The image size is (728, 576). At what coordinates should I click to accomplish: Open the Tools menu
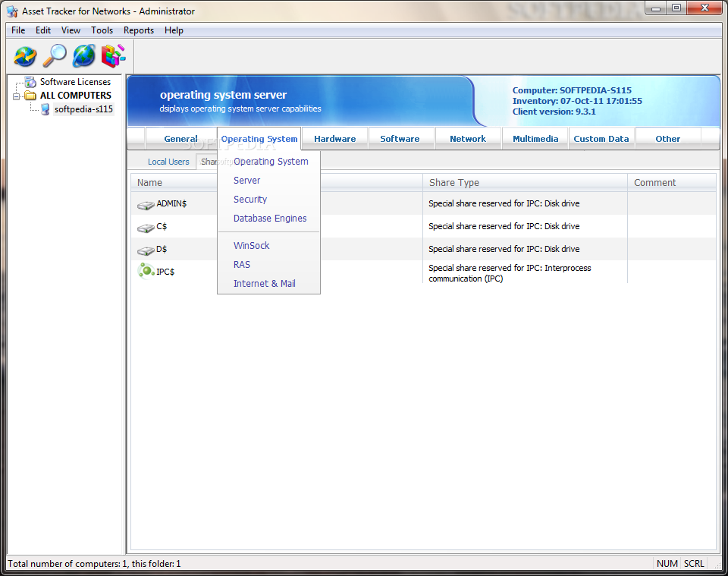tap(102, 30)
